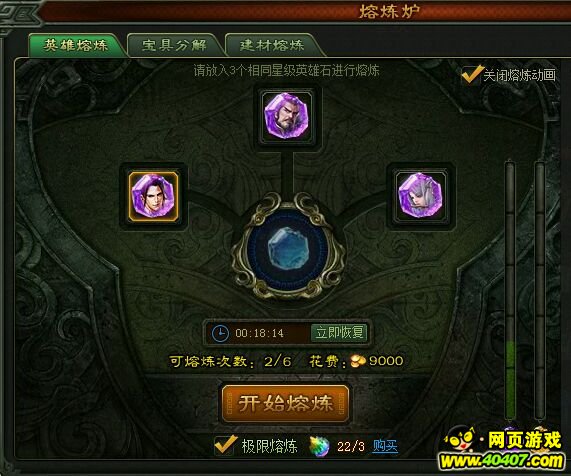Switch to the 英雄熔炼 tab
Viewport: 571px width, 476px height.
click(76, 45)
